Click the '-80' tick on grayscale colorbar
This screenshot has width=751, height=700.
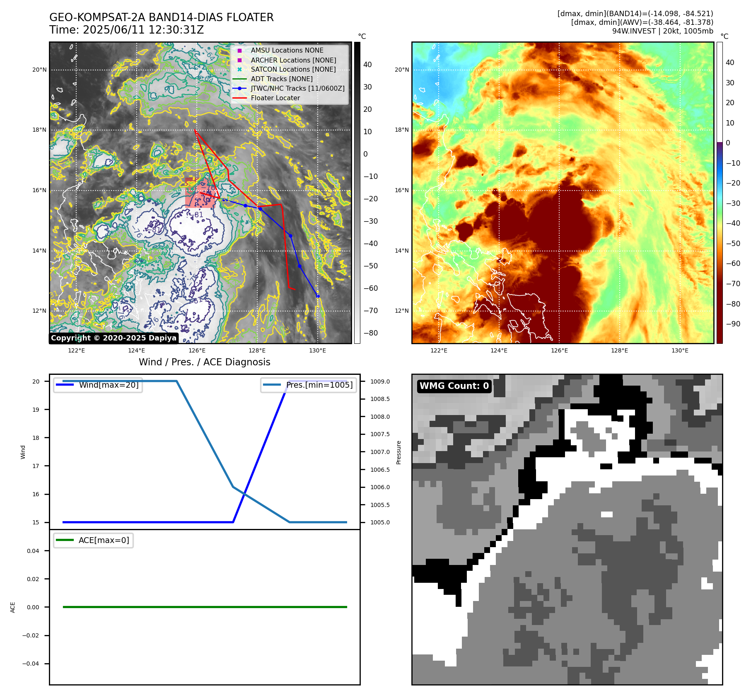[371, 333]
